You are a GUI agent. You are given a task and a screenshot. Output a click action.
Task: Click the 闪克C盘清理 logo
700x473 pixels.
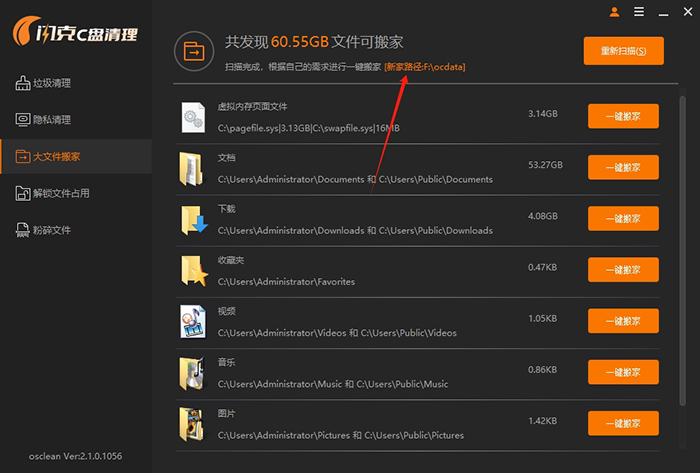click(x=75, y=31)
